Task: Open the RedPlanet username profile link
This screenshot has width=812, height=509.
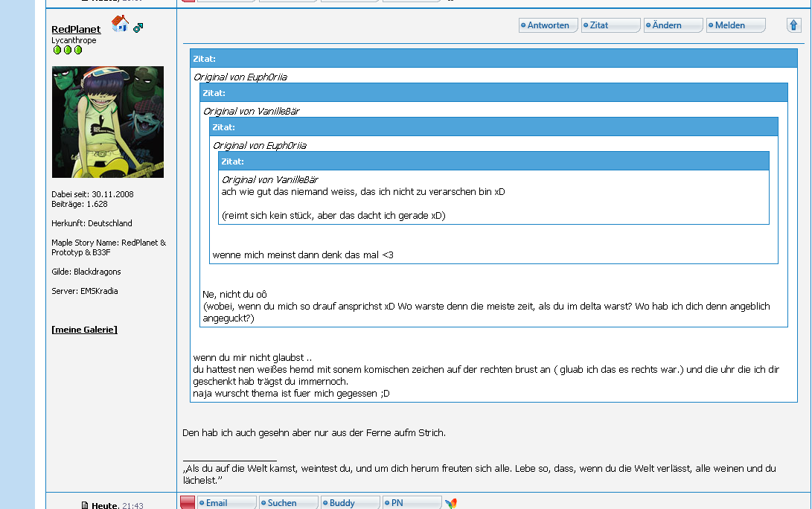Action: click(x=76, y=29)
